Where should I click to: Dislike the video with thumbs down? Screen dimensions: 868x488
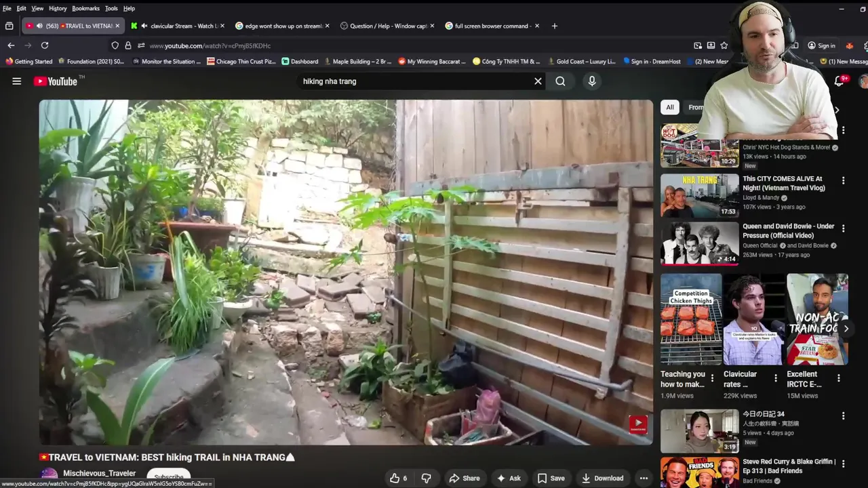point(426,478)
